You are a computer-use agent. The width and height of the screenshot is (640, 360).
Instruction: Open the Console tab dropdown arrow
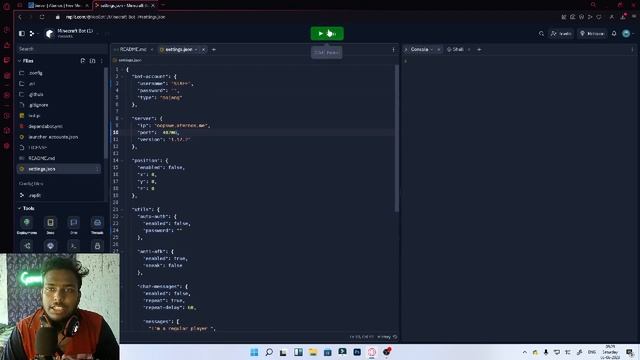432,49
